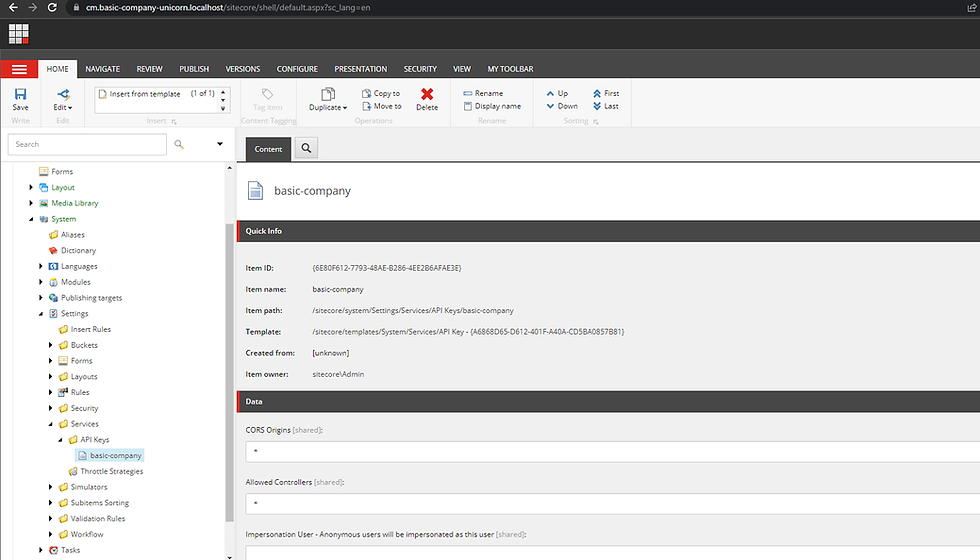Select the Workflow tree item

(x=81, y=534)
